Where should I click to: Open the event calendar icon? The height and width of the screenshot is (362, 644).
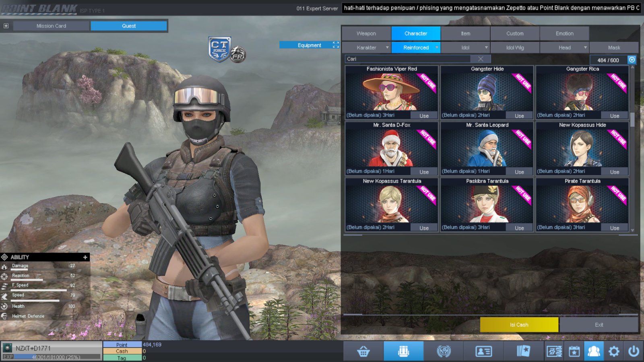[574, 352]
